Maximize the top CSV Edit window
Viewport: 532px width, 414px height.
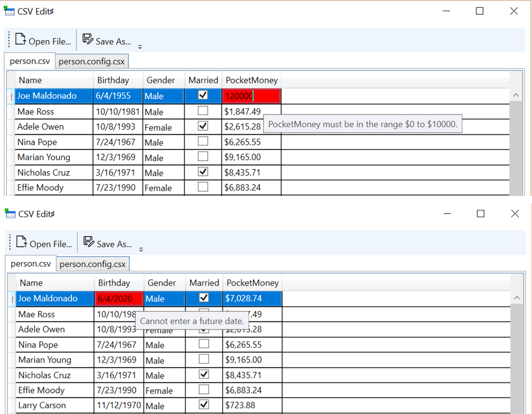coord(480,11)
